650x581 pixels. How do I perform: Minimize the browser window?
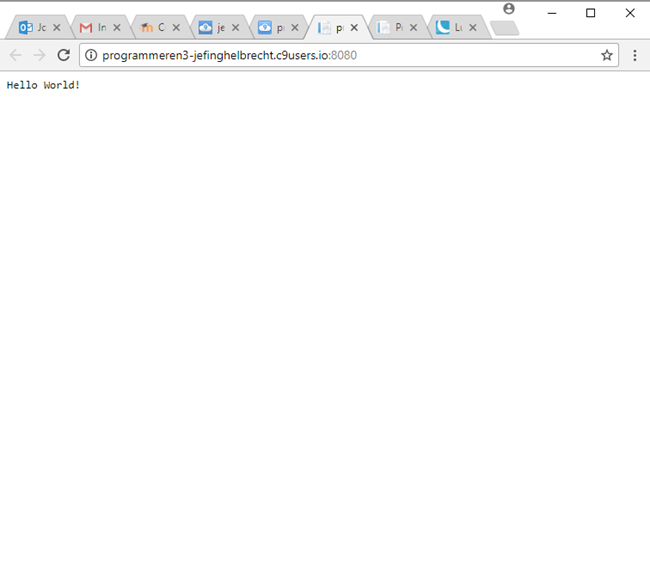pyautogui.click(x=552, y=13)
